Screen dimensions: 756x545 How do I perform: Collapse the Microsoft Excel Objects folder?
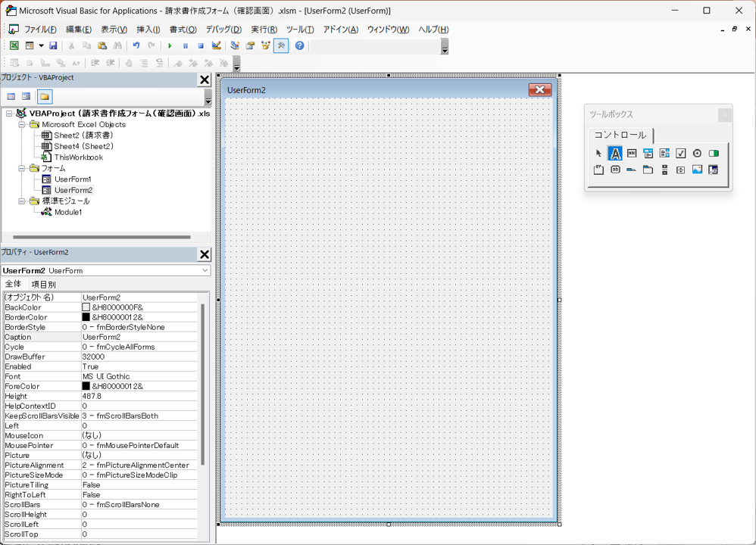pyautogui.click(x=22, y=125)
